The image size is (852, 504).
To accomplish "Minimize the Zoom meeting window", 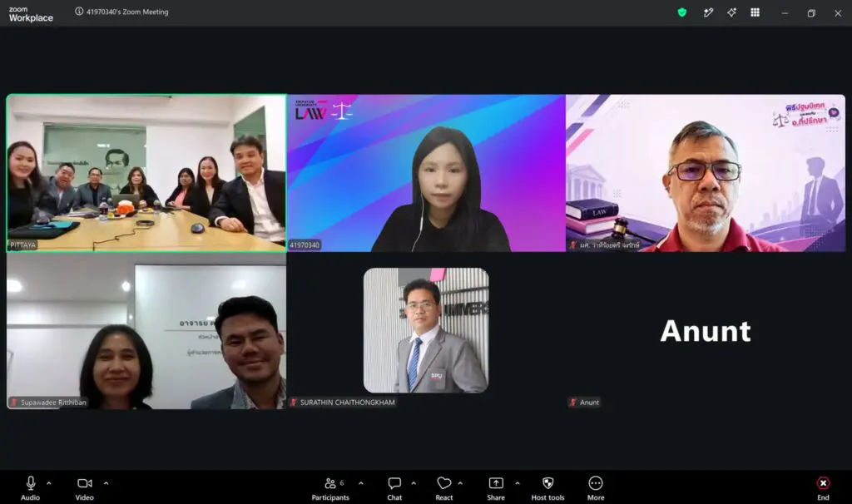I will pos(785,13).
